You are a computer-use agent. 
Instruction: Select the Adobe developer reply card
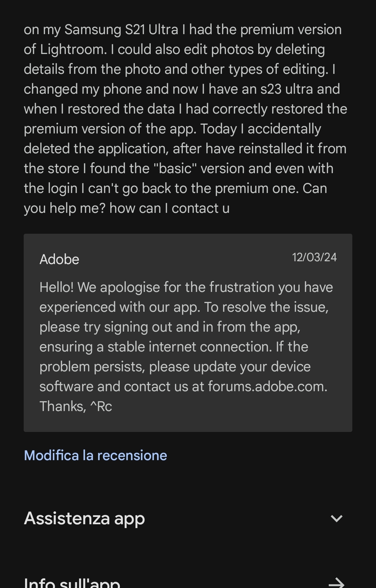point(188,331)
